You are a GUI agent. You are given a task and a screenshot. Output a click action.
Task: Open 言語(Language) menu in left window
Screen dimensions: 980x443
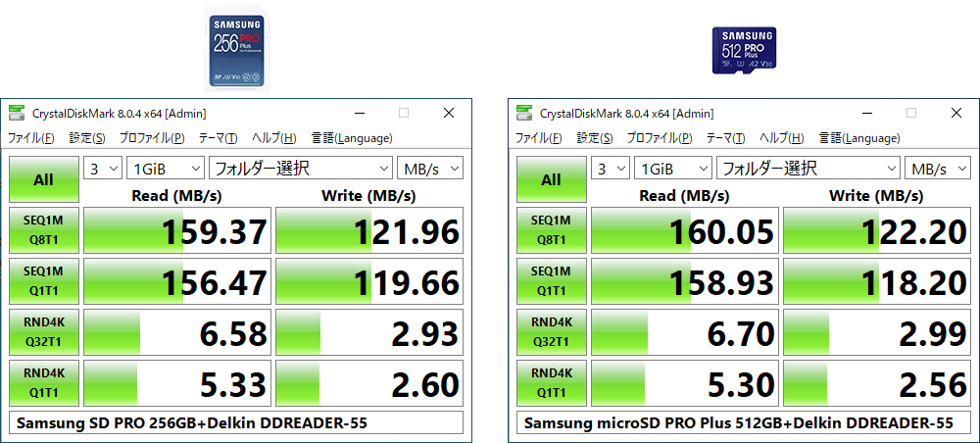click(351, 138)
